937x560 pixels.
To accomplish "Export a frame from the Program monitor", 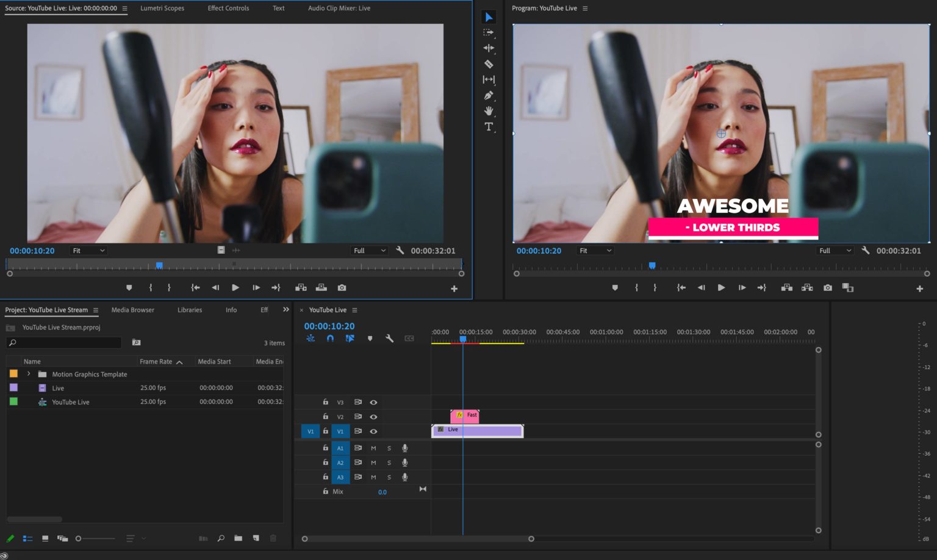I will [827, 287].
